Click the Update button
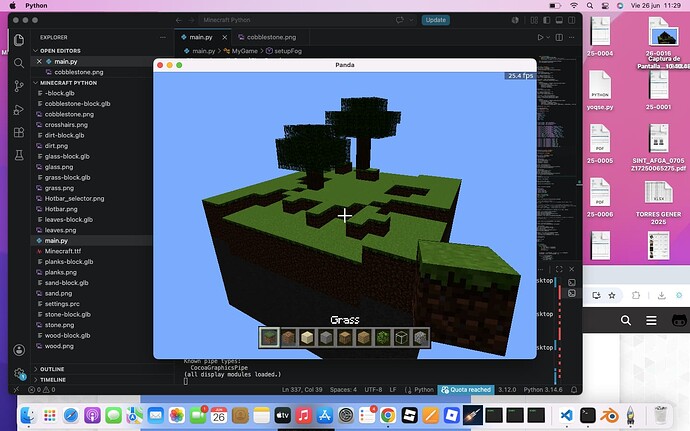Screen dimensions: 690x431 coord(436,20)
